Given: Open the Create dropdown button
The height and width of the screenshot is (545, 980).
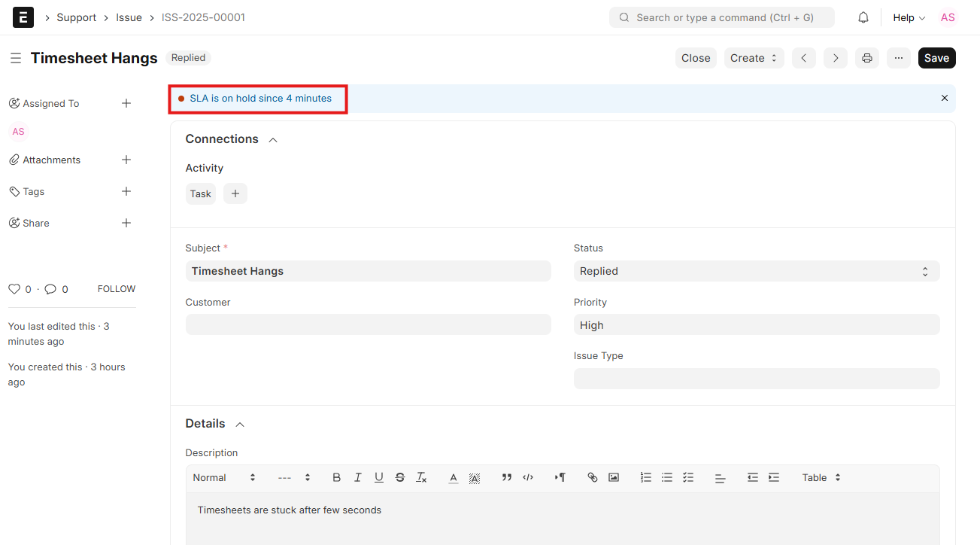Looking at the screenshot, I should point(754,58).
